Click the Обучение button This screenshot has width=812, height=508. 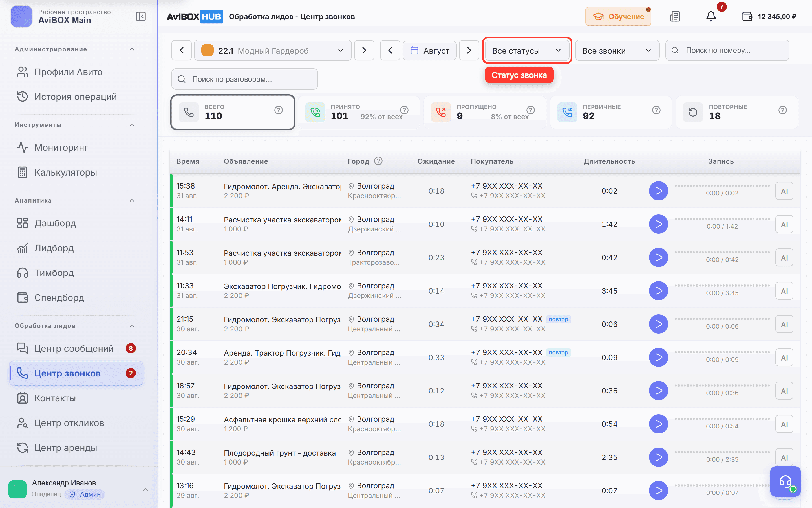pos(618,16)
